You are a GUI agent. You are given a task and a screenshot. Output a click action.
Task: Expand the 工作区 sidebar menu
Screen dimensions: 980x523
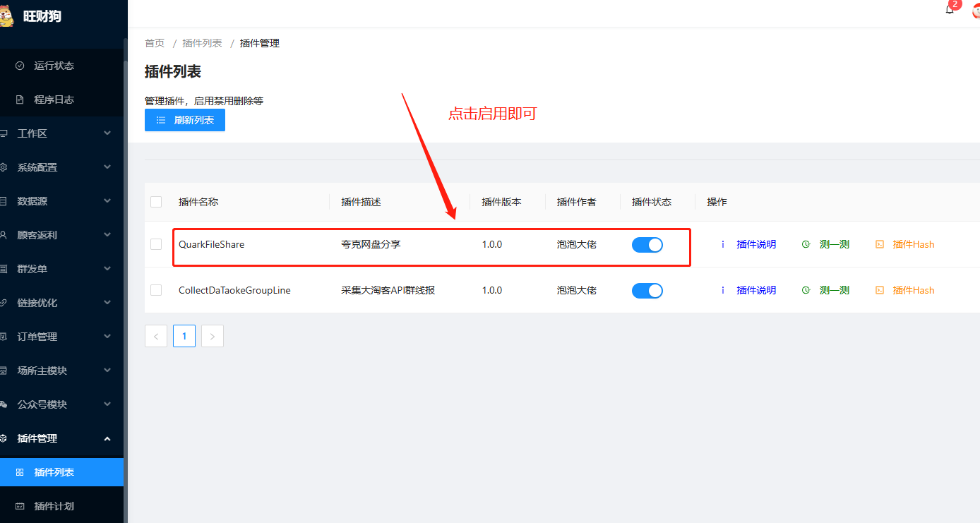click(x=56, y=133)
